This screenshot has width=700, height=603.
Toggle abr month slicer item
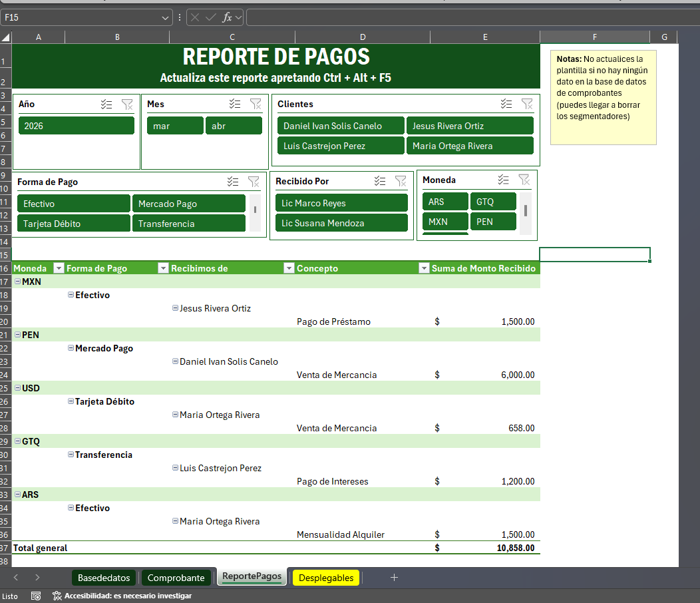(x=234, y=126)
